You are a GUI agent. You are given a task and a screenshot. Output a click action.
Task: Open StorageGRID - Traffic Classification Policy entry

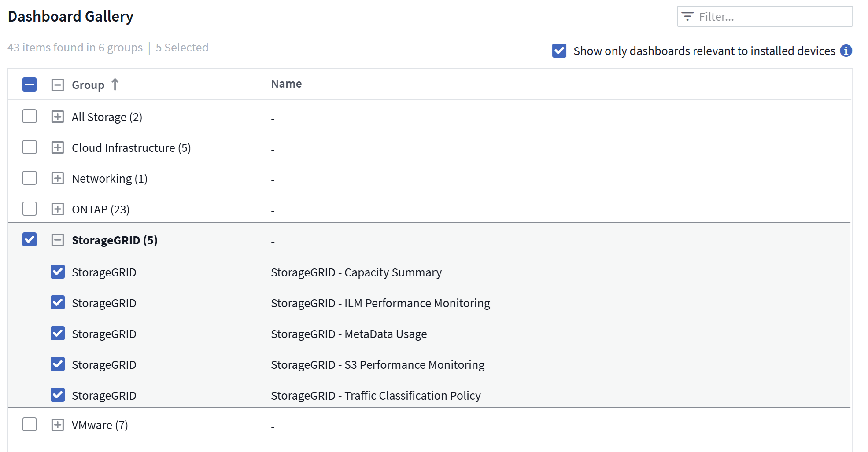[376, 396]
